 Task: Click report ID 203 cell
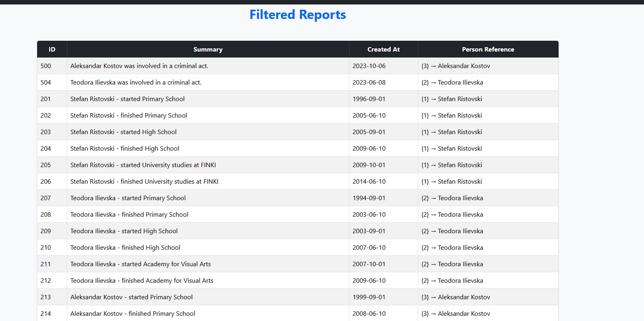(46, 132)
